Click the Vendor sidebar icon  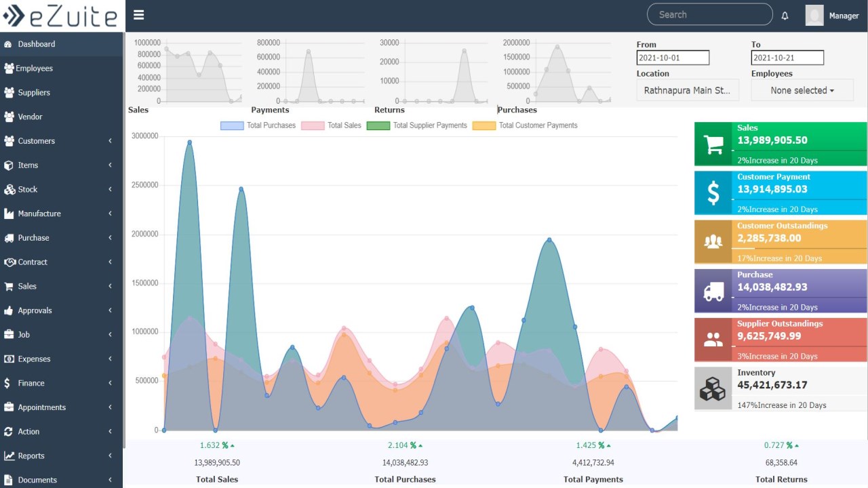click(x=9, y=117)
